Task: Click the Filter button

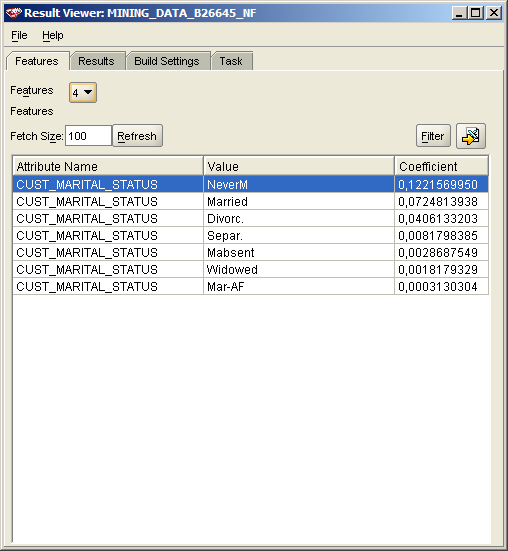Action: [x=433, y=136]
